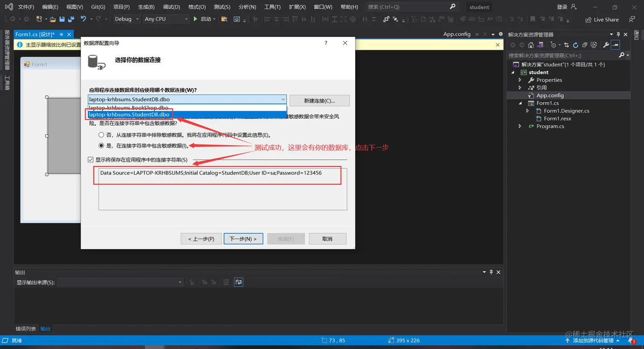Open the Git(G) menu
Screen dimensions: 644x349
click(98, 7)
